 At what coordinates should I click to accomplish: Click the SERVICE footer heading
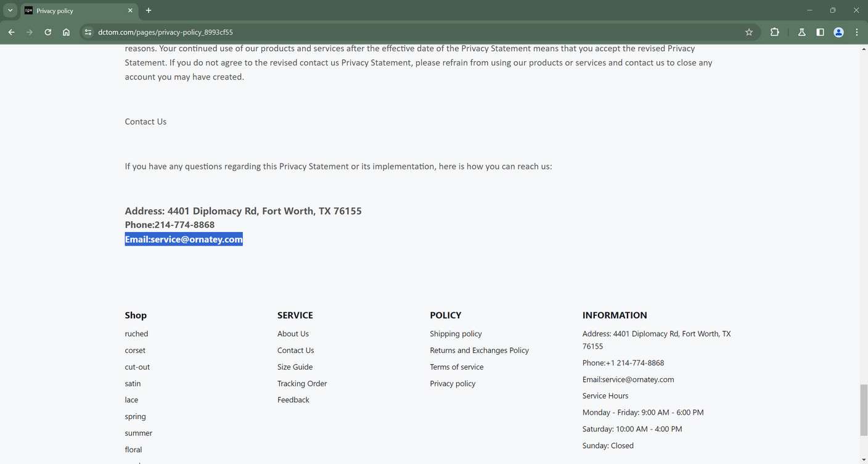coord(295,315)
